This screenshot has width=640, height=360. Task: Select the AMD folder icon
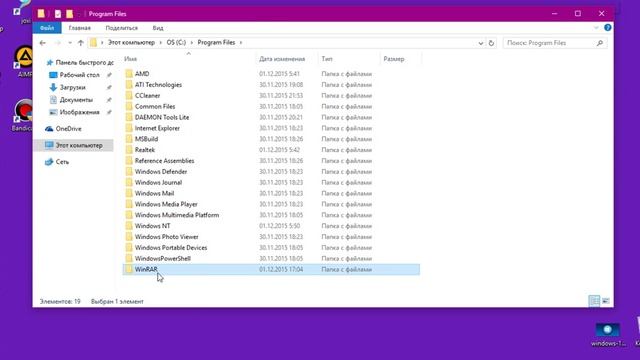click(129, 73)
